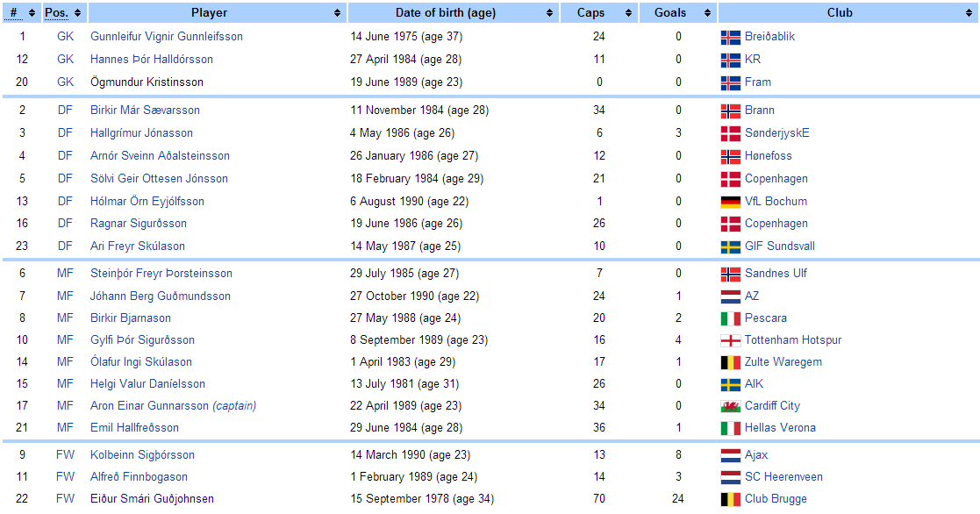The height and width of the screenshot is (514, 980).
Task: Click the Germany flag beside VfL Bochum
Action: click(730, 202)
